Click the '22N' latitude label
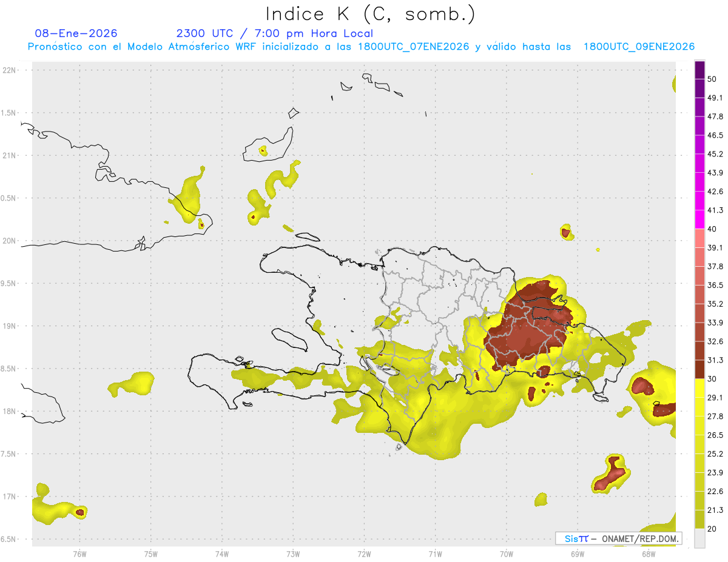Image resolution: width=728 pixels, height=562 pixels. 10,70
